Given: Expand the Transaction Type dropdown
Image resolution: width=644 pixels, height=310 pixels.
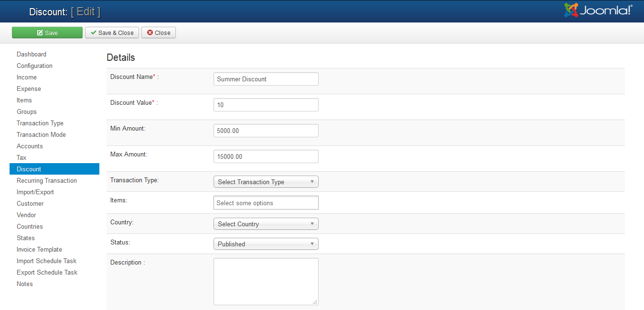Looking at the screenshot, I should click(x=266, y=182).
